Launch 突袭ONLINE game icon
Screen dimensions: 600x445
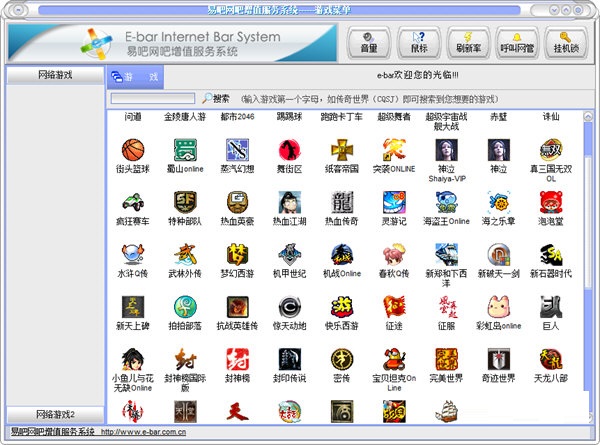coord(394,150)
